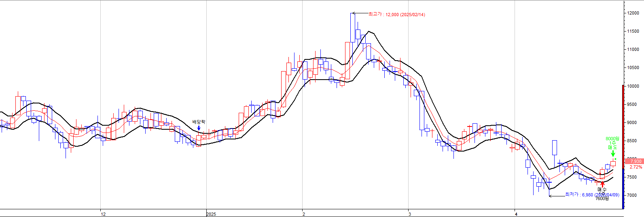Select the 배당락 ex-dividend label
The height and width of the screenshot is (217, 644).
tap(199, 122)
